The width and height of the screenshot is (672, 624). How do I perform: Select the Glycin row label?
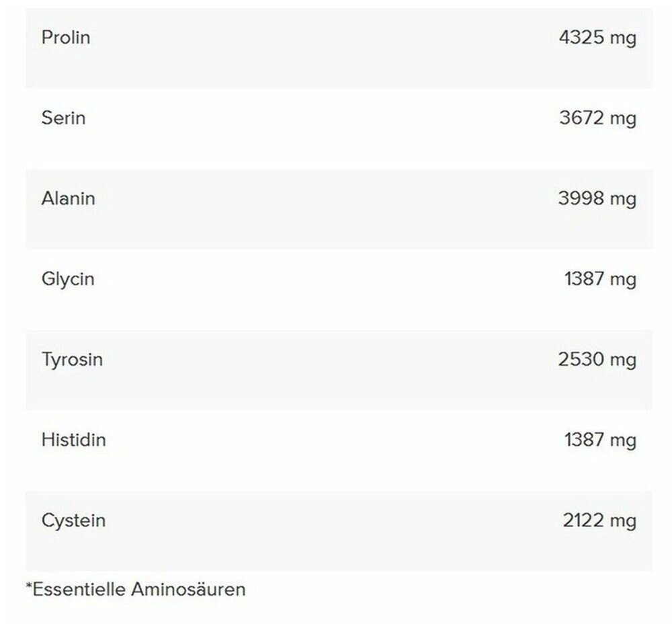(x=67, y=280)
